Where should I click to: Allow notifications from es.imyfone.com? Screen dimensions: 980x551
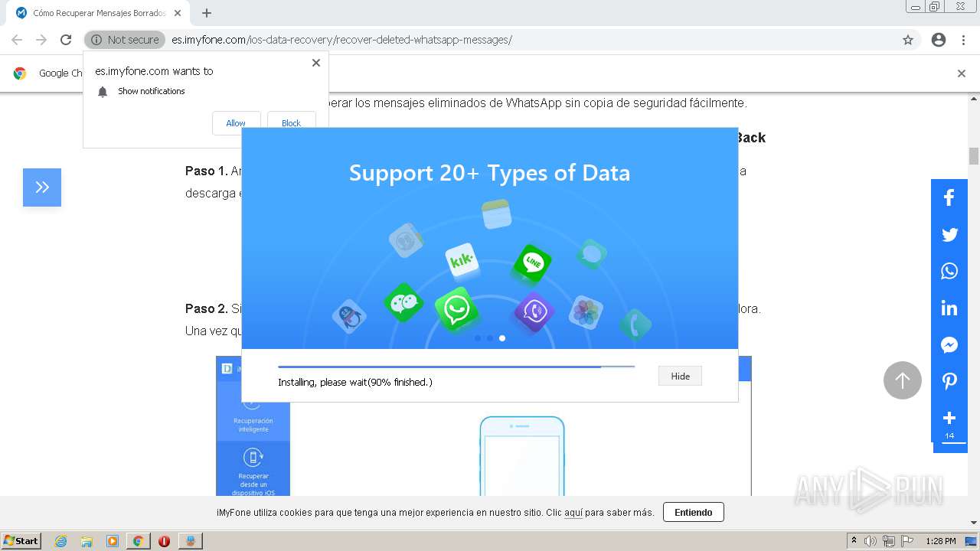pos(236,123)
